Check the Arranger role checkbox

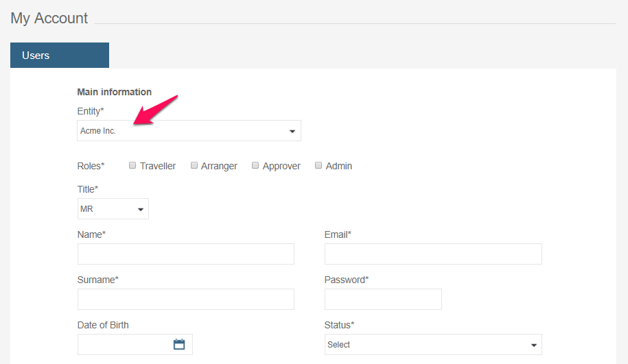(x=194, y=165)
